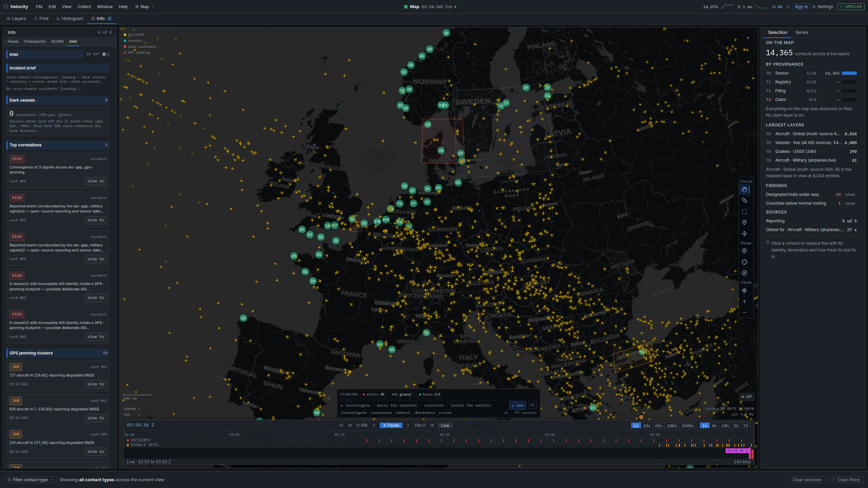Zoom in with the plus icon
Viewport: 868px width, 488px height.
click(x=744, y=302)
